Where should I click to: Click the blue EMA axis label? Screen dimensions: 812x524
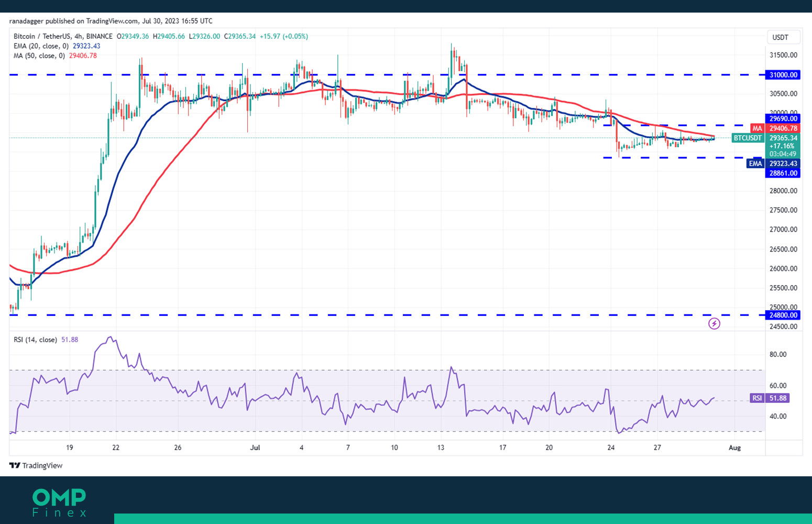pos(755,163)
